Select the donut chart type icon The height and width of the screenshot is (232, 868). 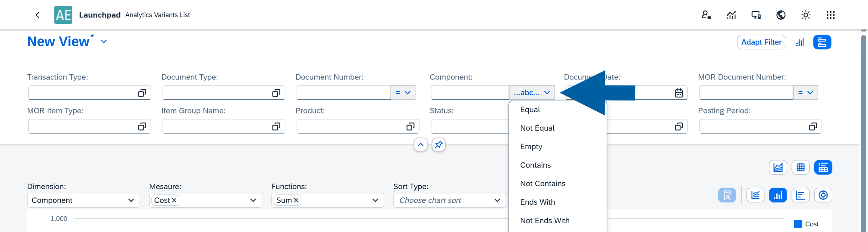(823, 195)
